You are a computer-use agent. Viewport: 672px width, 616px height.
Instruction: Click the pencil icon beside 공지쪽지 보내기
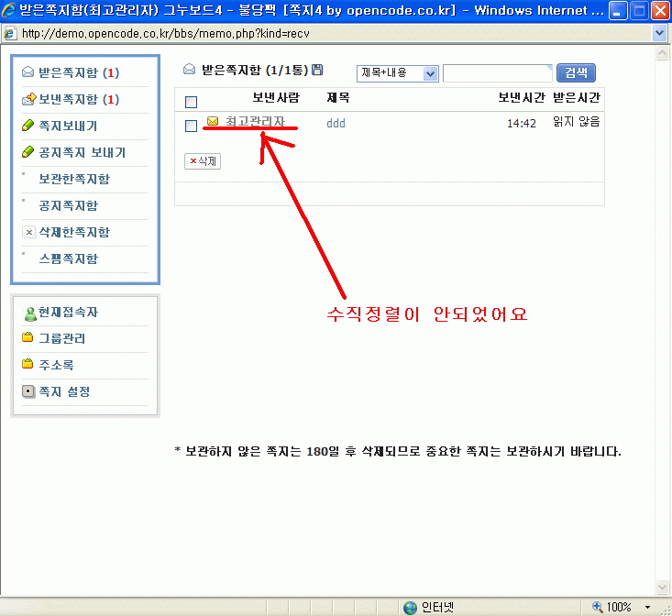(28, 152)
